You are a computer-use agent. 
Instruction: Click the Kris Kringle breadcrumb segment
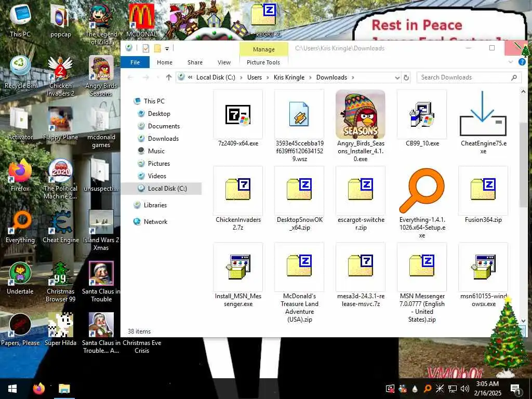pyautogui.click(x=289, y=77)
